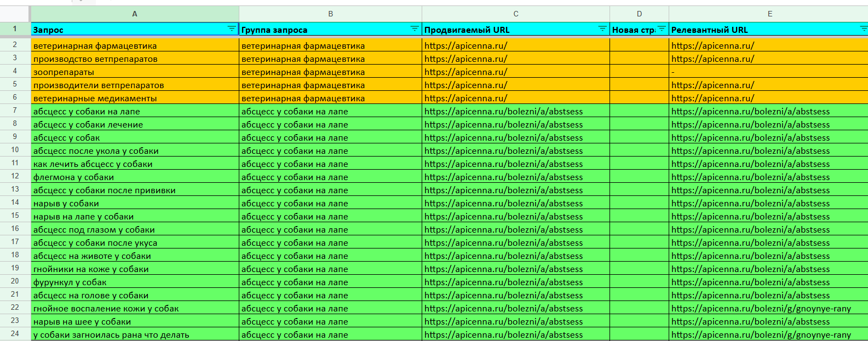The width and height of the screenshot is (868, 341).
Task: Select cell 'зоопрепараты'
Action: point(135,72)
